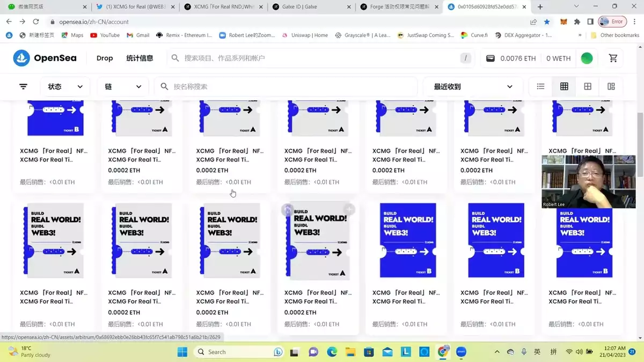Open a new browser tab
This screenshot has height=362, width=644.
point(540,7)
